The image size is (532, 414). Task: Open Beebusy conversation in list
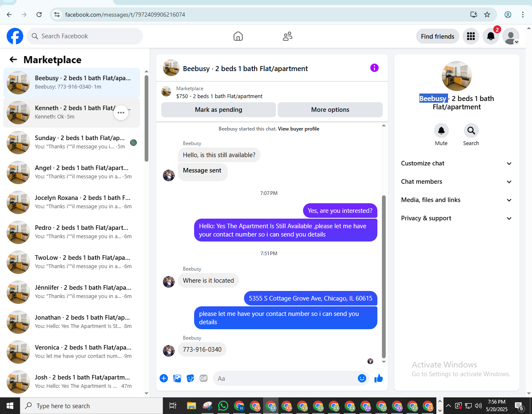coord(71,83)
